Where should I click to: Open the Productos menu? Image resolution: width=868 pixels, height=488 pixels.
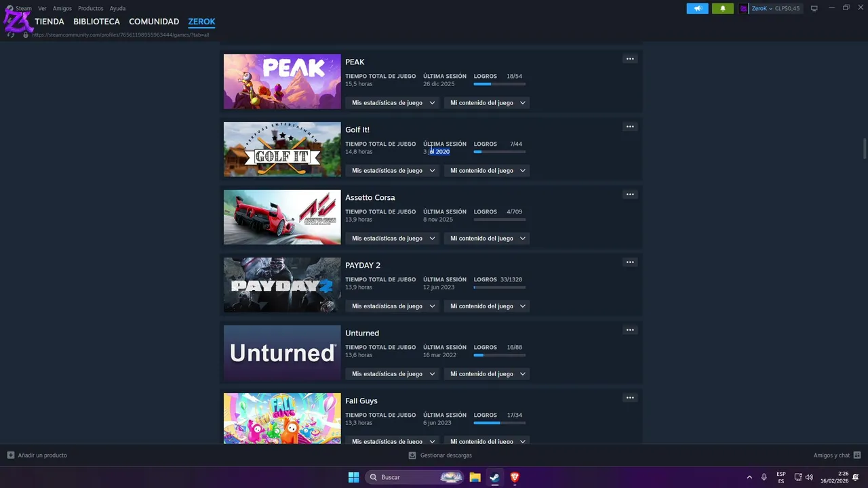[91, 9]
